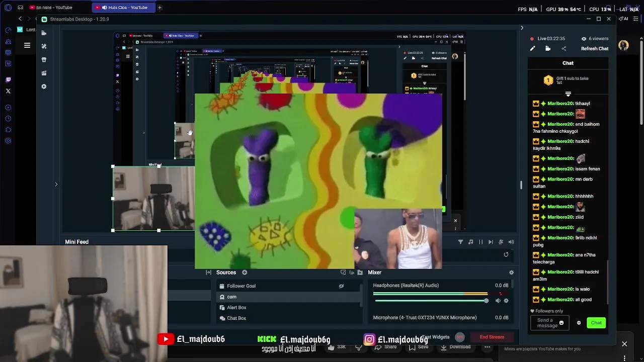Click the chat scrollbar
Image resolution: width=644 pixels, height=362 pixels.
pyautogui.click(x=608, y=282)
